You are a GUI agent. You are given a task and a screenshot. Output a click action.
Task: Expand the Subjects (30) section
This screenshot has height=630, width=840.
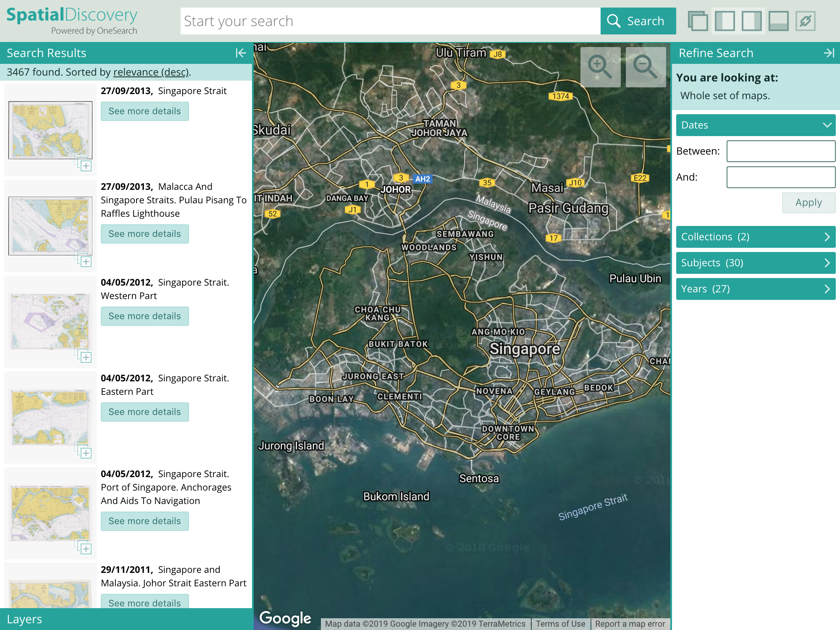(755, 262)
